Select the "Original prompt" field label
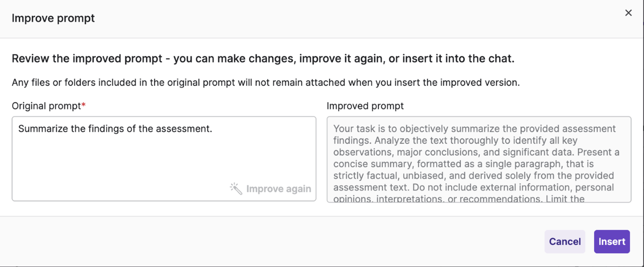644x267 pixels. click(x=46, y=106)
